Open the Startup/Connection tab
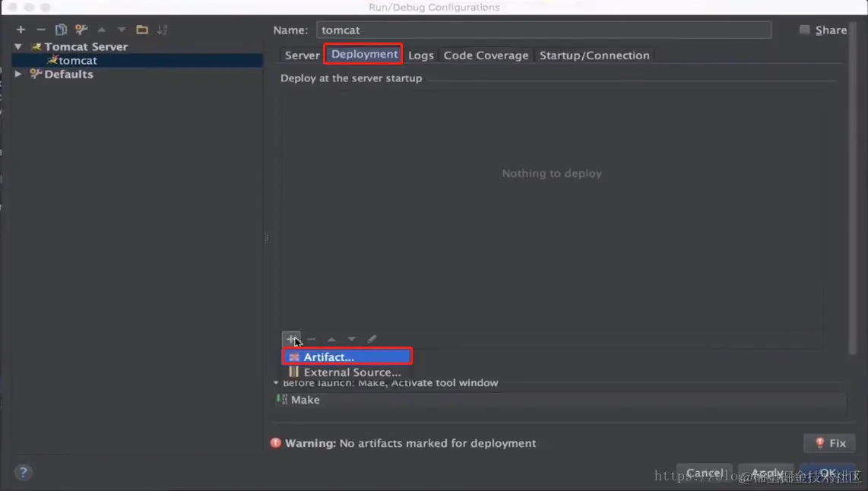The image size is (868, 491). point(594,55)
